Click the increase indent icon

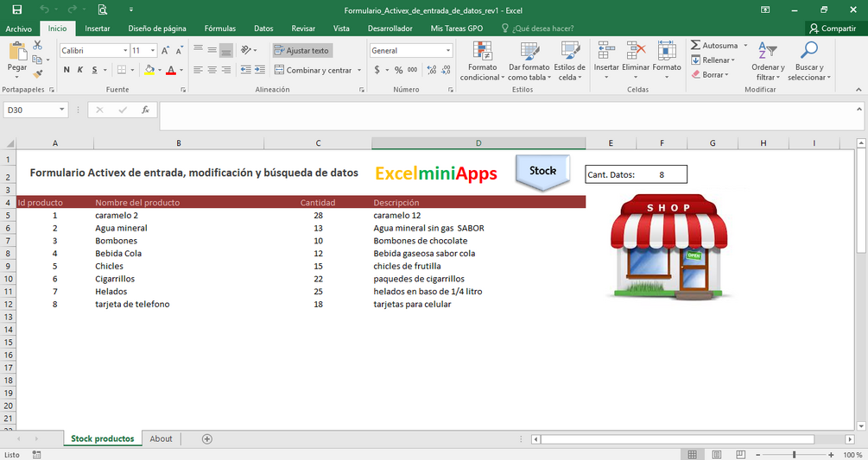click(x=260, y=70)
